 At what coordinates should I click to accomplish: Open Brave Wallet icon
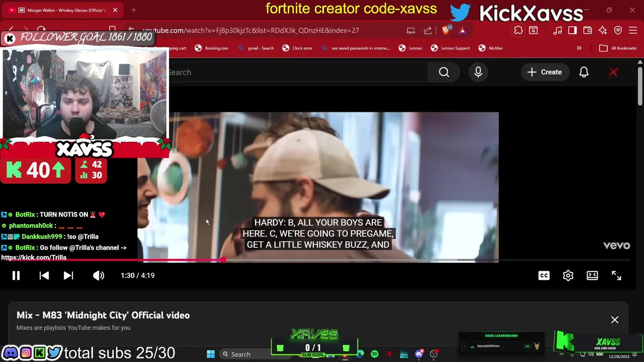point(588,30)
